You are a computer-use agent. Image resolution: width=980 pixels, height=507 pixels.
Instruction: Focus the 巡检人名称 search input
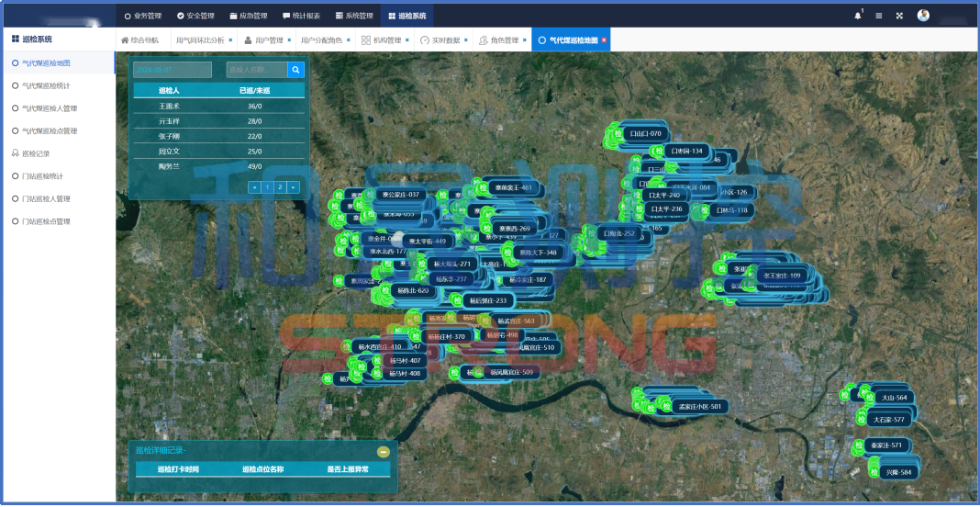[257, 70]
